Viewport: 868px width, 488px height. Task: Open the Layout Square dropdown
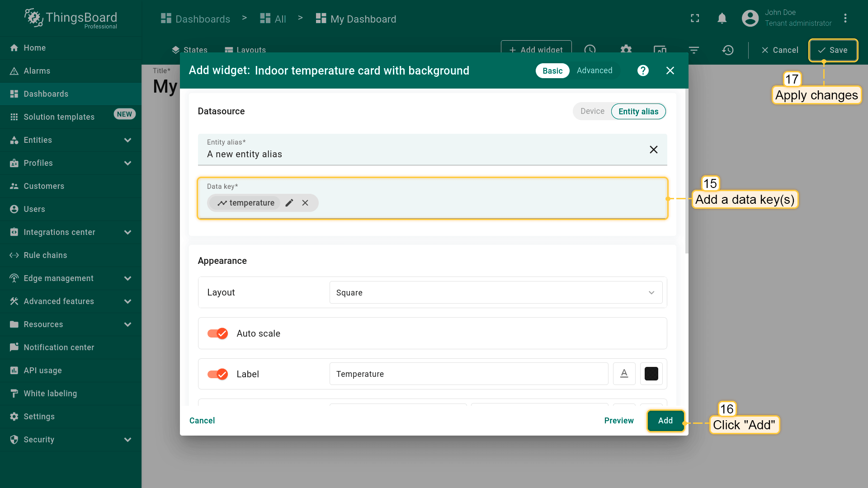pyautogui.click(x=495, y=292)
